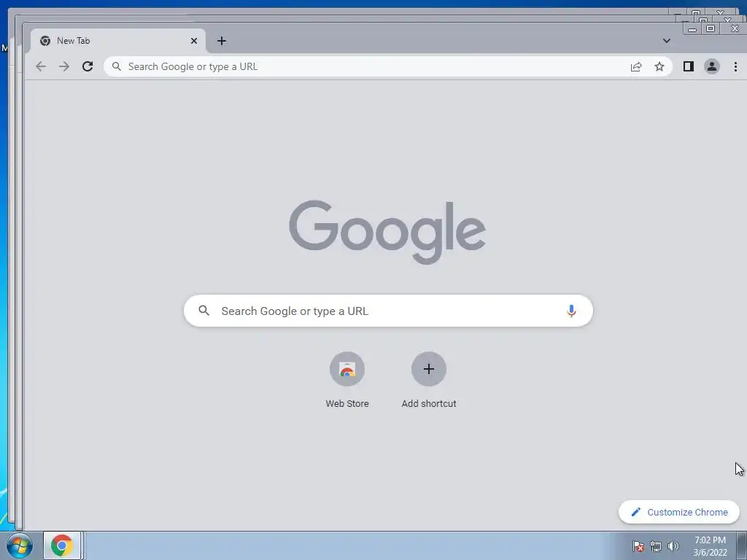Open the profile avatar menu
This screenshot has width=747, height=560.
click(712, 66)
